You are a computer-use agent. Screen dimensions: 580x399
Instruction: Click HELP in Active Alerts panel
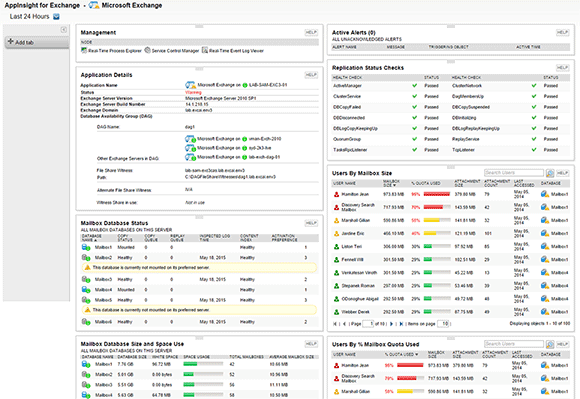coord(562,33)
